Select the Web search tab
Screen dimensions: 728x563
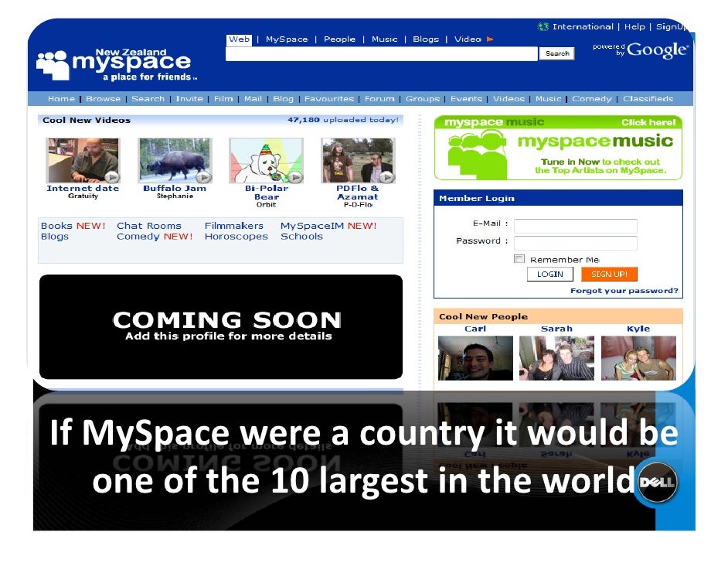(x=239, y=39)
